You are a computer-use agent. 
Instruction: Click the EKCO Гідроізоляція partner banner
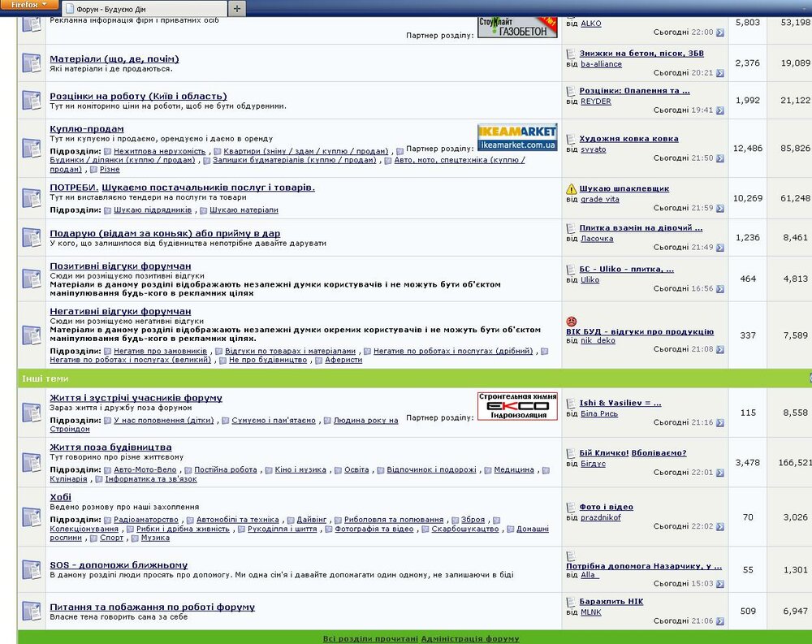point(517,406)
